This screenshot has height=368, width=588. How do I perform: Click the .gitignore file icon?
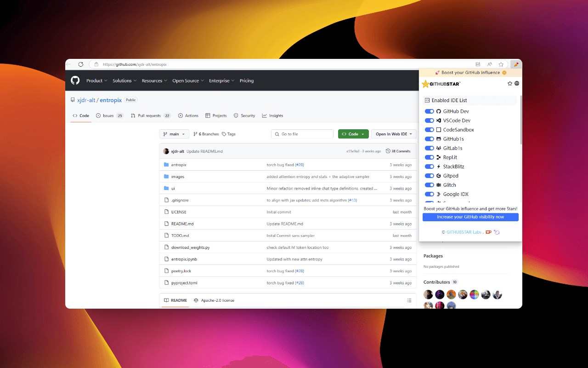167,200
